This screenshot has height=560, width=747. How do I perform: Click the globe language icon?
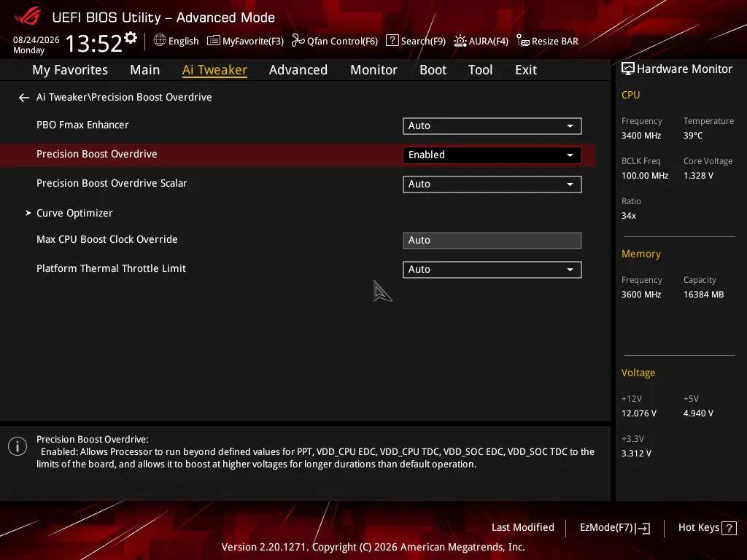[160, 41]
